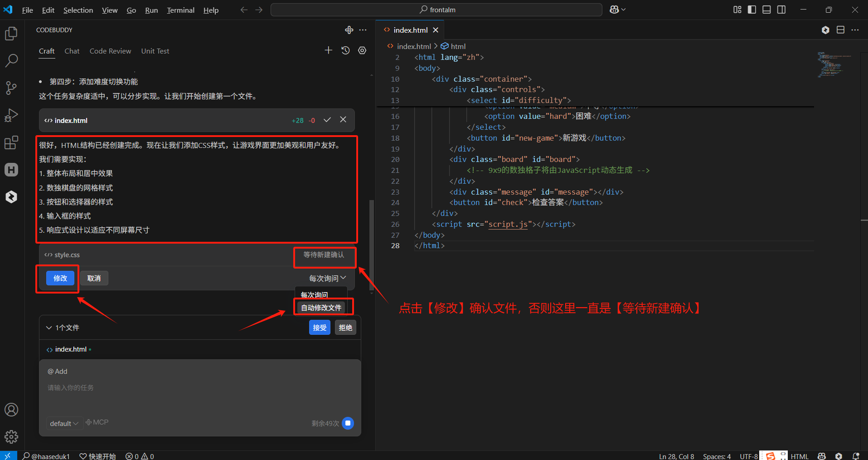Click @ Add context button

[x=58, y=372]
